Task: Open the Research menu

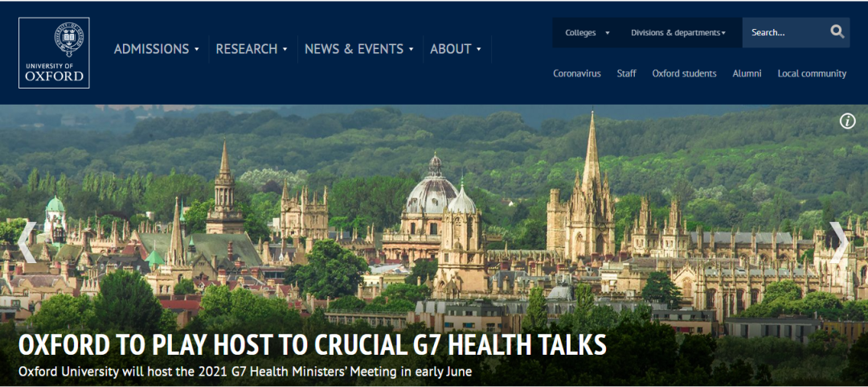Action: click(252, 49)
